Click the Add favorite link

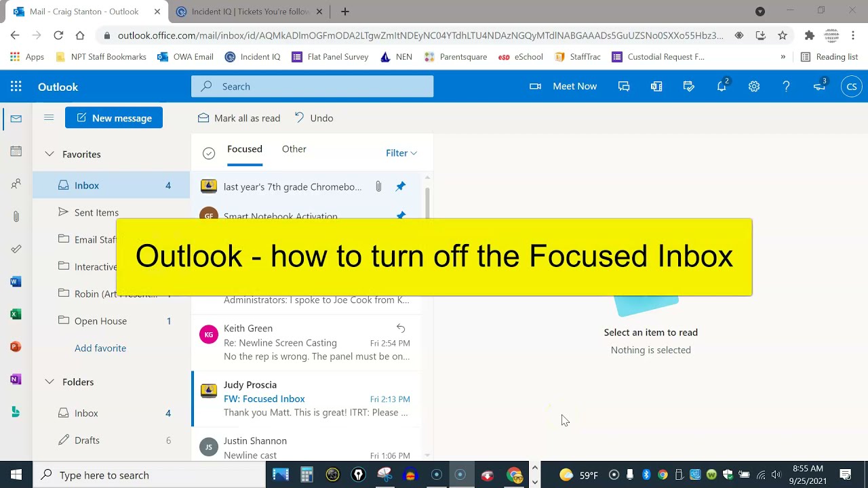(x=100, y=348)
